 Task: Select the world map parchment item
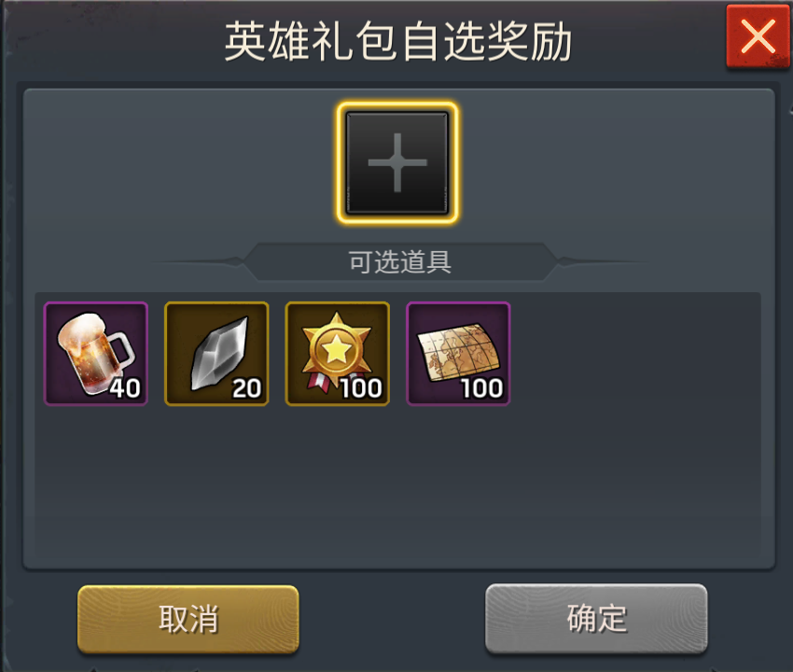tap(458, 354)
